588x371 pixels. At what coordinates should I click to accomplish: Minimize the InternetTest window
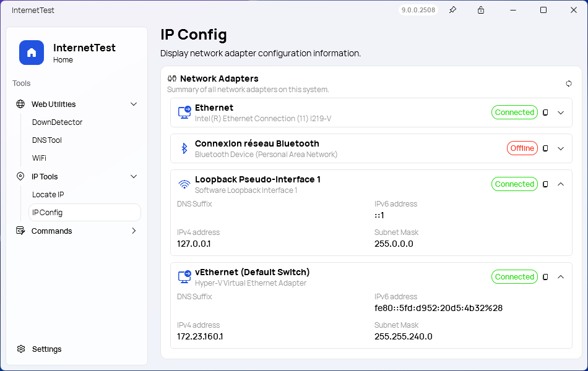(x=513, y=10)
